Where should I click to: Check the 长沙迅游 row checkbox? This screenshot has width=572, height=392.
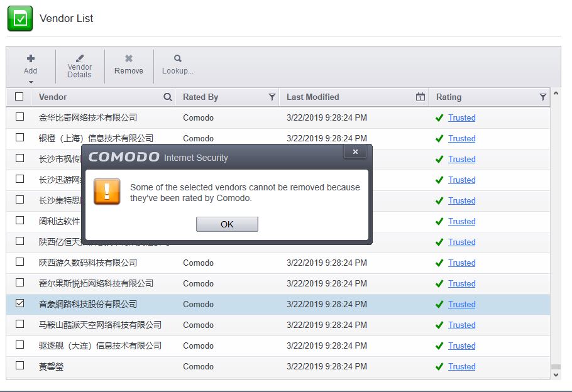point(19,179)
